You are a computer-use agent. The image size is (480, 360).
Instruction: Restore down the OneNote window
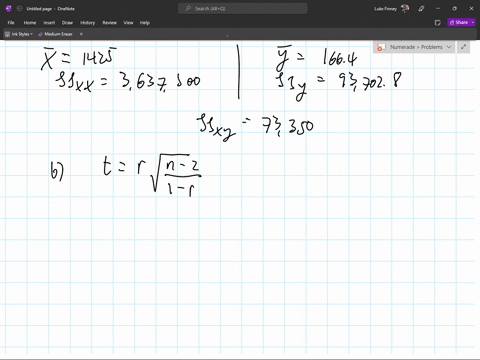[x=454, y=9]
